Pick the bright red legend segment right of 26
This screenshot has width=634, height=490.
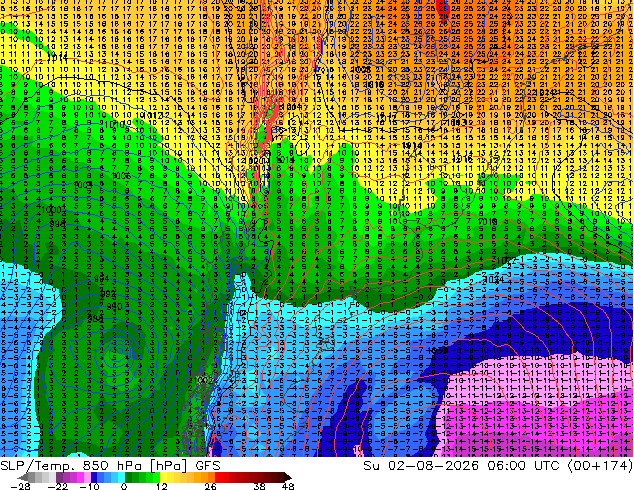pyautogui.click(x=218, y=477)
